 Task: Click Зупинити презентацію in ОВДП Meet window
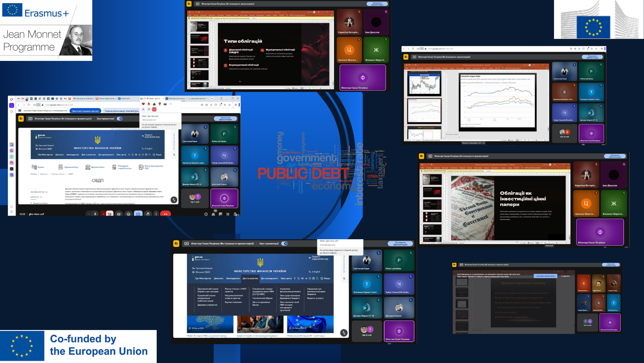pyautogui.click(x=225, y=119)
